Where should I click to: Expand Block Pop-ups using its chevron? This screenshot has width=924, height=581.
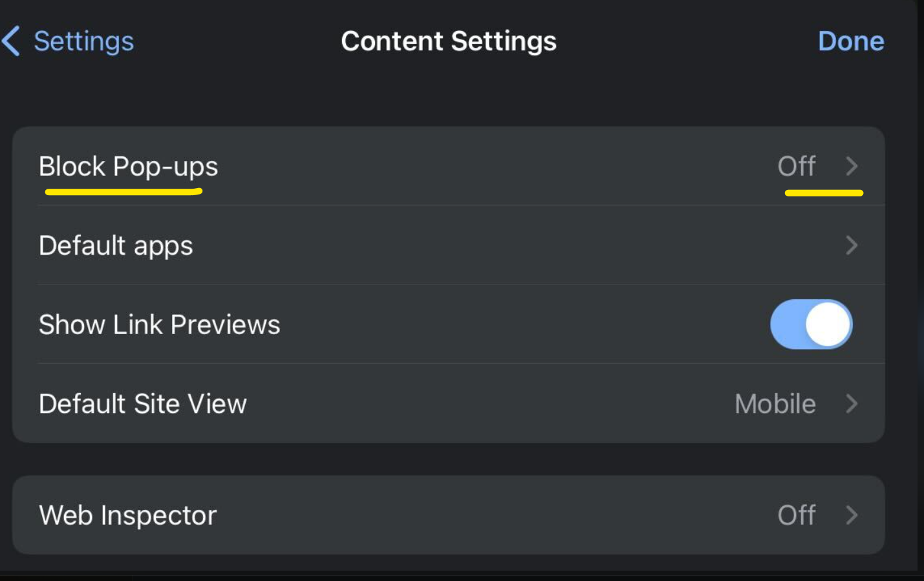coord(852,166)
